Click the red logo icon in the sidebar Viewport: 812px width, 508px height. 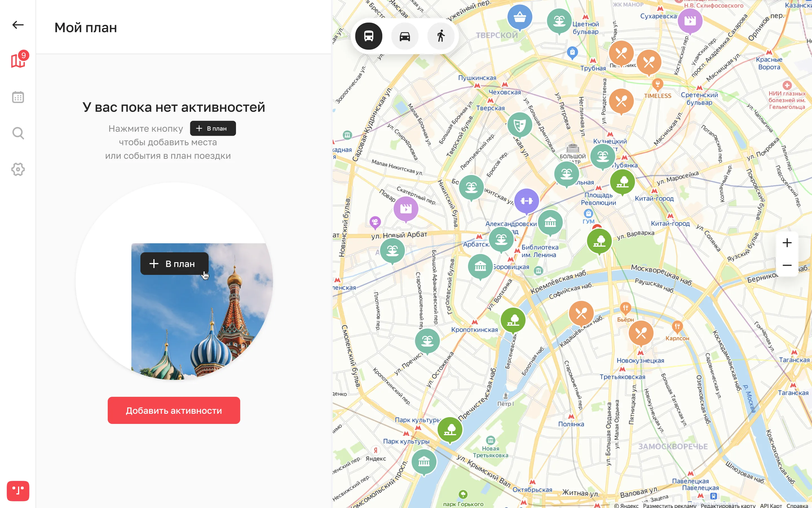click(x=18, y=491)
